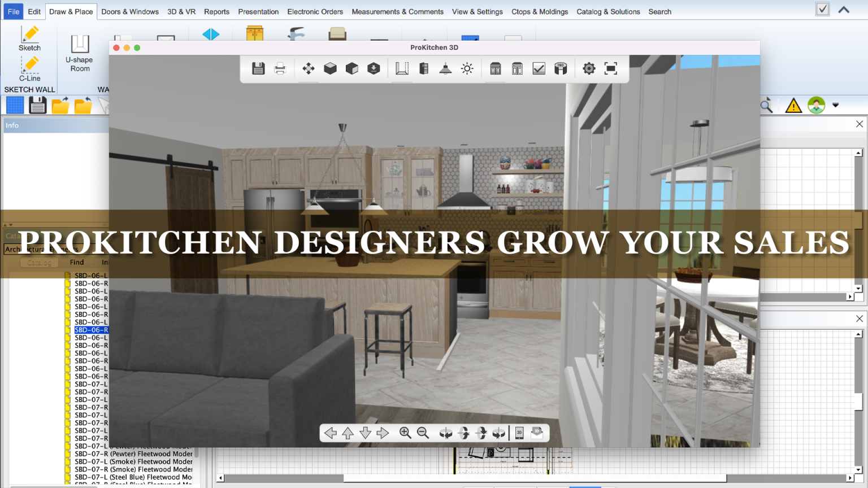The image size is (868, 488).
Task: Open the 360 panorama view
Action: click(561, 68)
